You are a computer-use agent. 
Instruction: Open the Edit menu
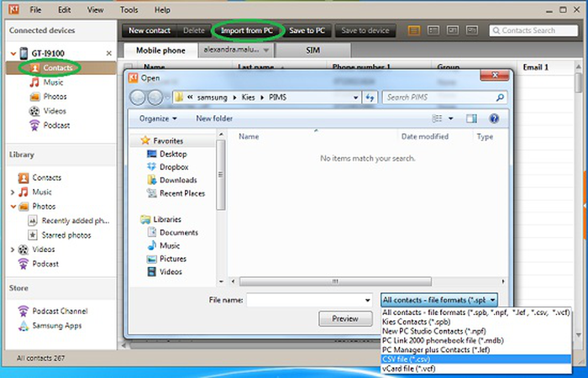[64, 10]
